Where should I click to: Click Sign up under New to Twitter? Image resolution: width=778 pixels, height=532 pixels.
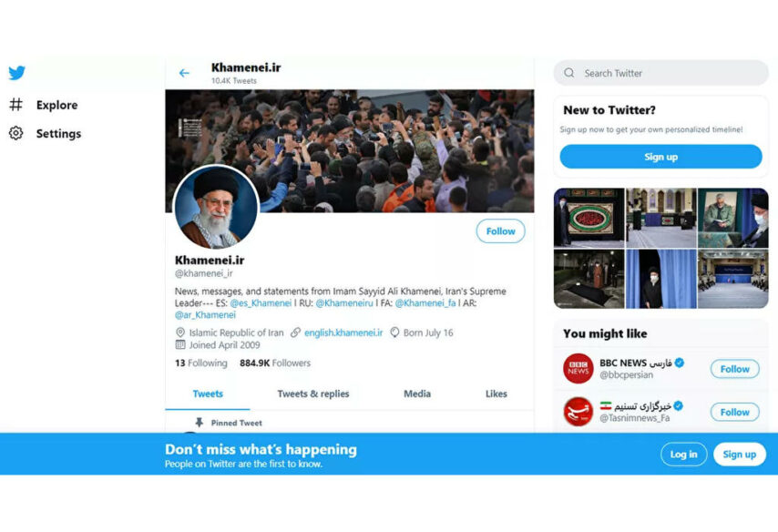(x=660, y=157)
